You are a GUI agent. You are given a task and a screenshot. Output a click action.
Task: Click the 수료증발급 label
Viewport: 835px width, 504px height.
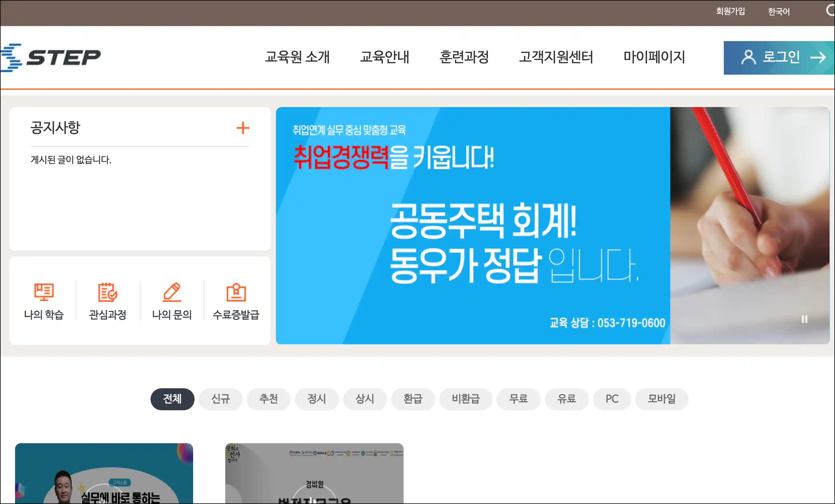pyautogui.click(x=236, y=315)
